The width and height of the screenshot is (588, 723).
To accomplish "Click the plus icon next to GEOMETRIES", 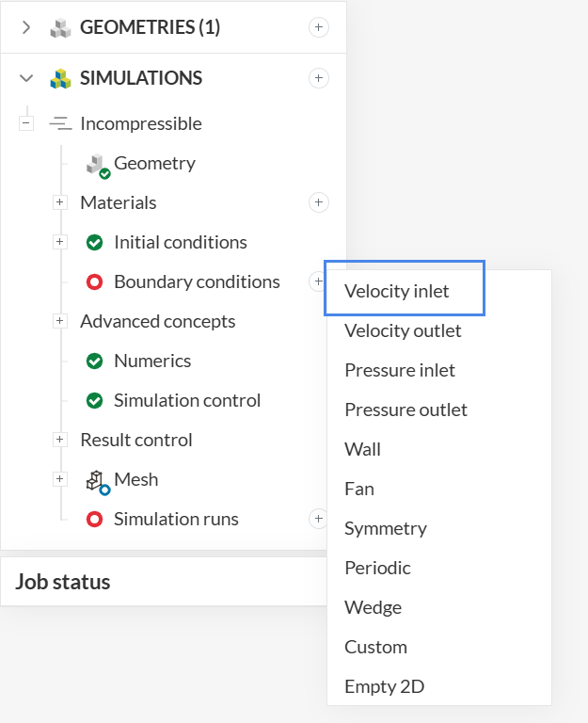I will pos(319,27).
